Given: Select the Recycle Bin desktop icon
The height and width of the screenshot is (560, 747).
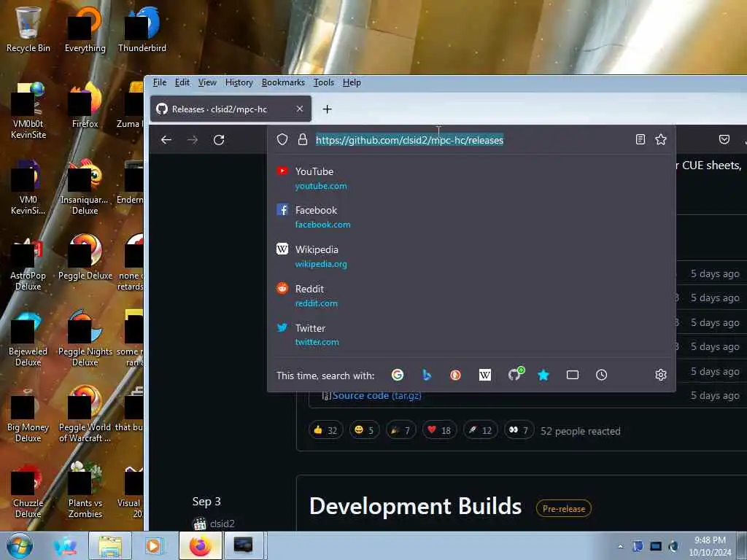Looking at the screenshot, I should pos(28,29).
